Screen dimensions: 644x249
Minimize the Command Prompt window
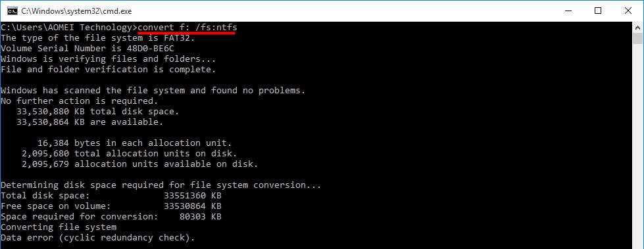tap(569, 11)
